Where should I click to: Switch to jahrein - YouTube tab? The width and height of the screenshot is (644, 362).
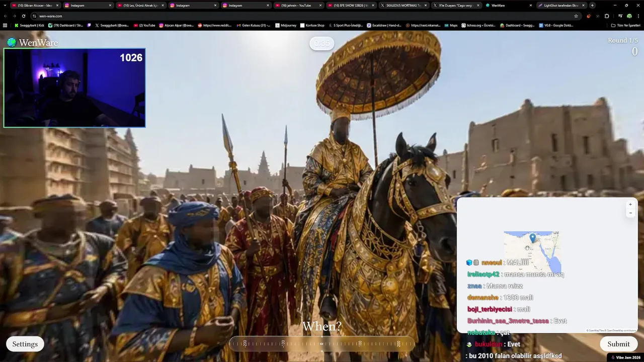[298, 6]
